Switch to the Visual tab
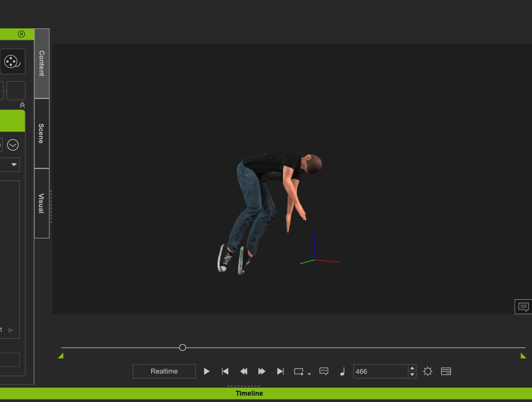 [42, 203]
